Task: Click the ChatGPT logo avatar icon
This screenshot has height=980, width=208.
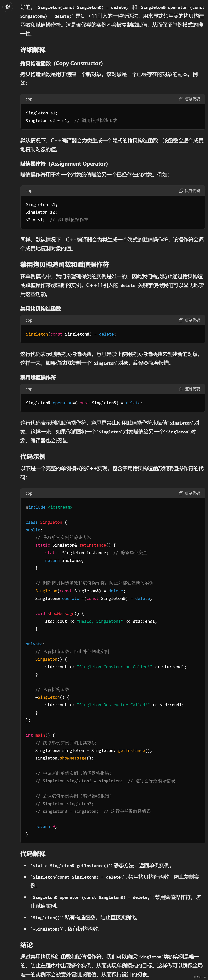Action: 8,7
